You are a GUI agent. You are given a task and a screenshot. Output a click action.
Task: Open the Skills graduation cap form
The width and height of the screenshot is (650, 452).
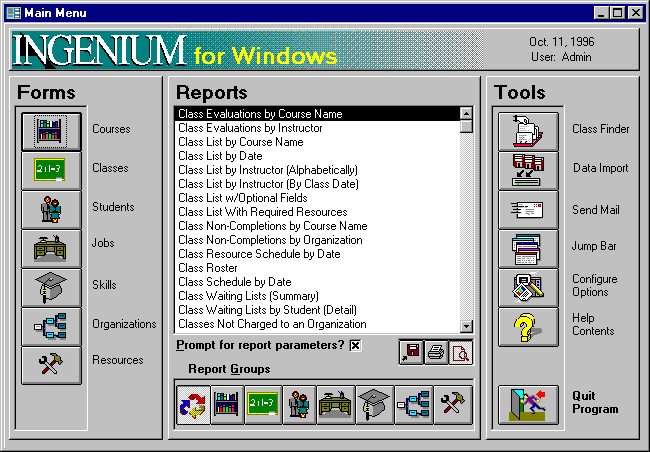[51, 287]
